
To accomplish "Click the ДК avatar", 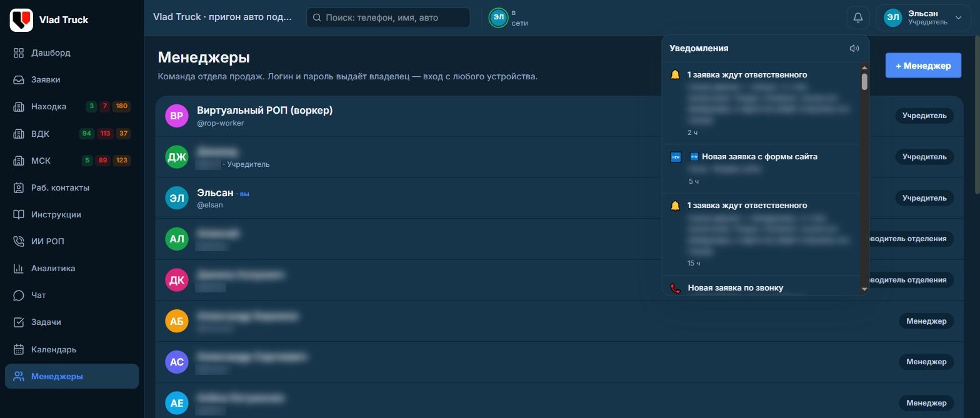I will (177, 280).
